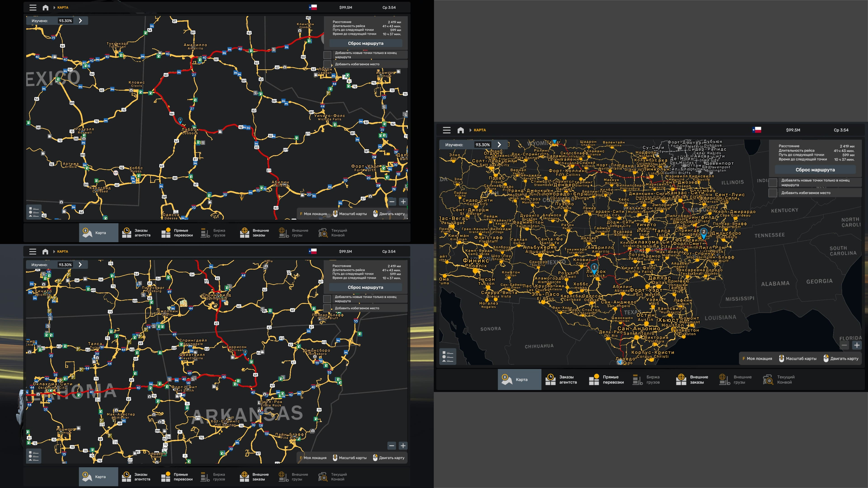Open the Изучено arrow on the right panel
Screen dimensions: 868x488
click(x=499, y=145)
